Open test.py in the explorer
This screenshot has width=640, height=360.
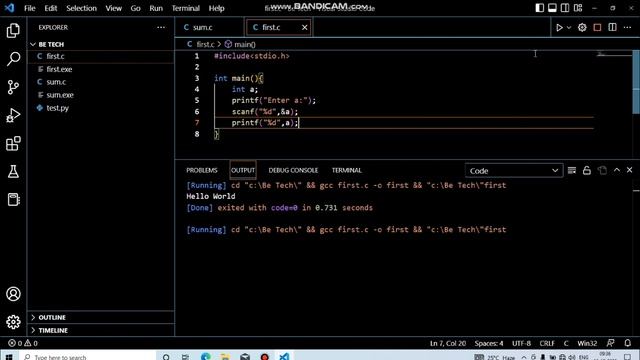click(x=101, y=108)
